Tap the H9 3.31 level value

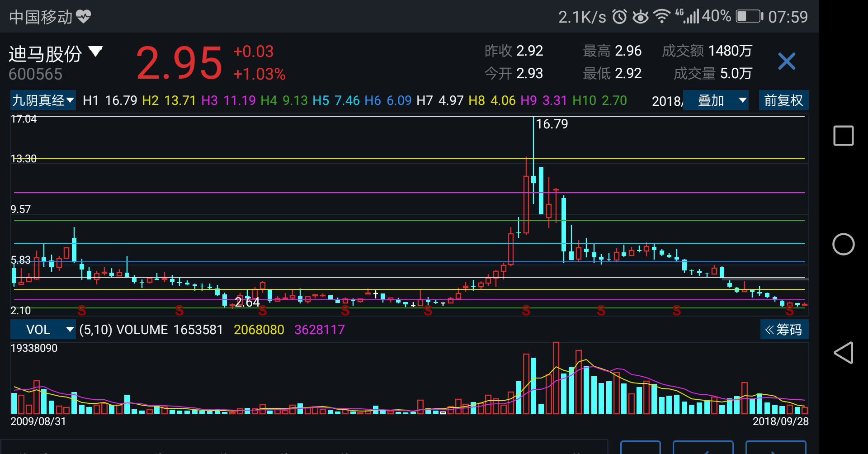click(x=544, y=100)
